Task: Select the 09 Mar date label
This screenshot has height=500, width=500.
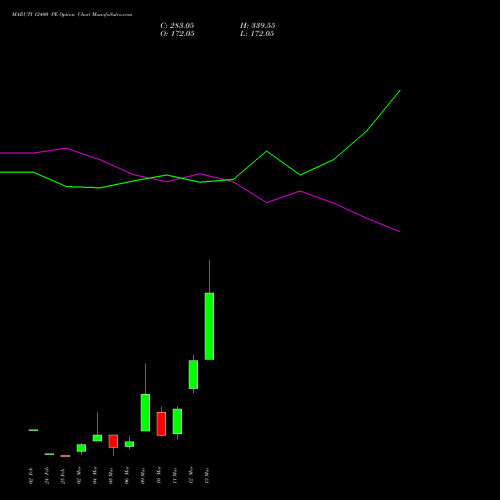Action: [x=143, y=476]
